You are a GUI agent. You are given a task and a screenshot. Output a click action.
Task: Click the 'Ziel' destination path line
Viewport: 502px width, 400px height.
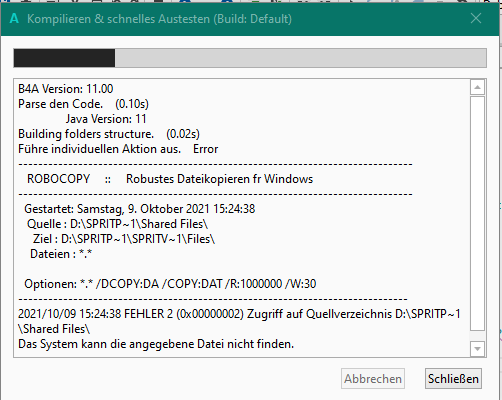coord(124,239)
